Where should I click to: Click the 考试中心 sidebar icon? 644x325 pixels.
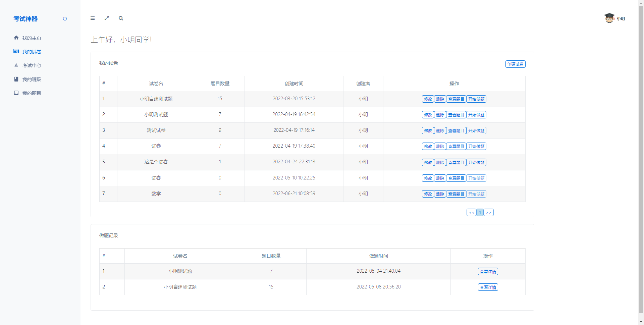16,65
